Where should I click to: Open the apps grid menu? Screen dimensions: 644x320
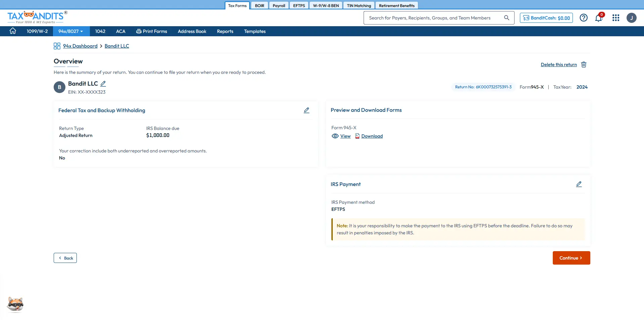[616, 18]
